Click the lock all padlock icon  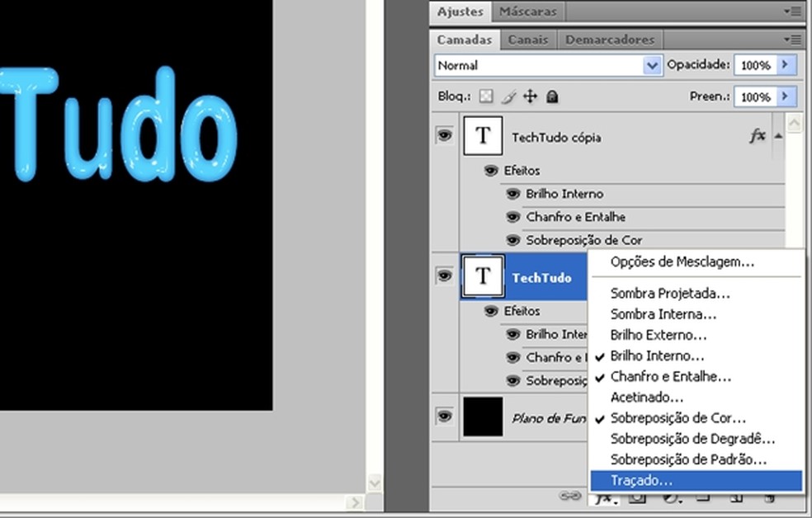552,97
